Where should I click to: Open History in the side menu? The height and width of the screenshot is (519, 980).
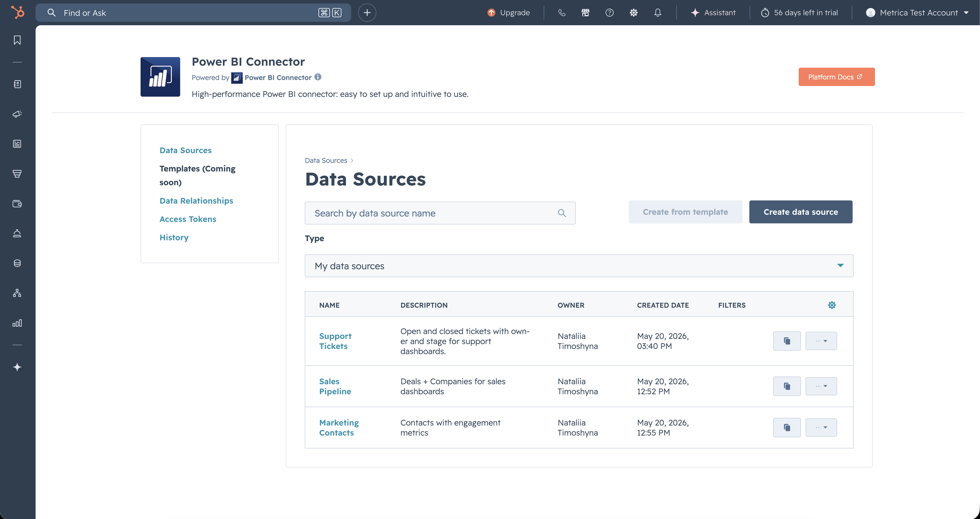pyautogui.click(x=174, y=237)
